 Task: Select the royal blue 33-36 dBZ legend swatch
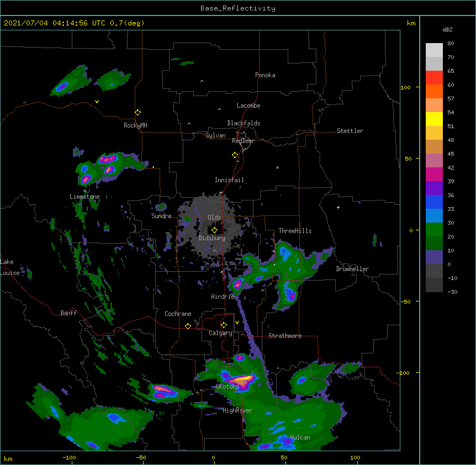[x=434, y=202]
